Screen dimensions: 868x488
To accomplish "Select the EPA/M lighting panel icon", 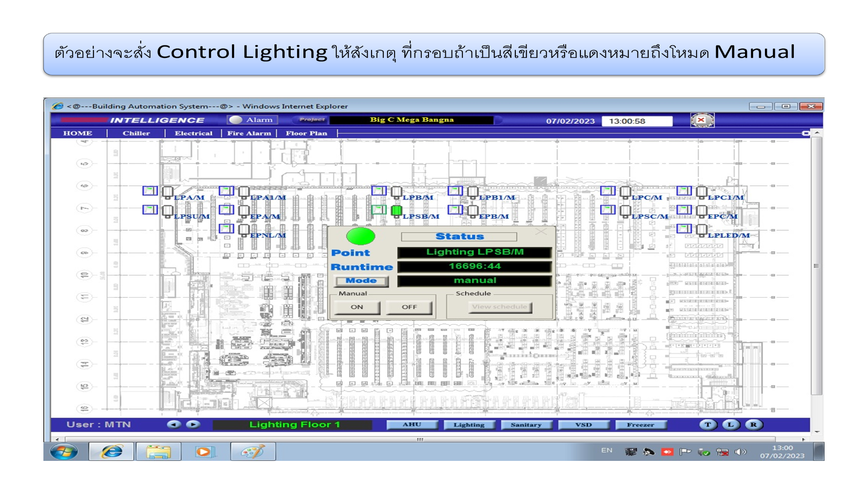I will tap(244, 211).
